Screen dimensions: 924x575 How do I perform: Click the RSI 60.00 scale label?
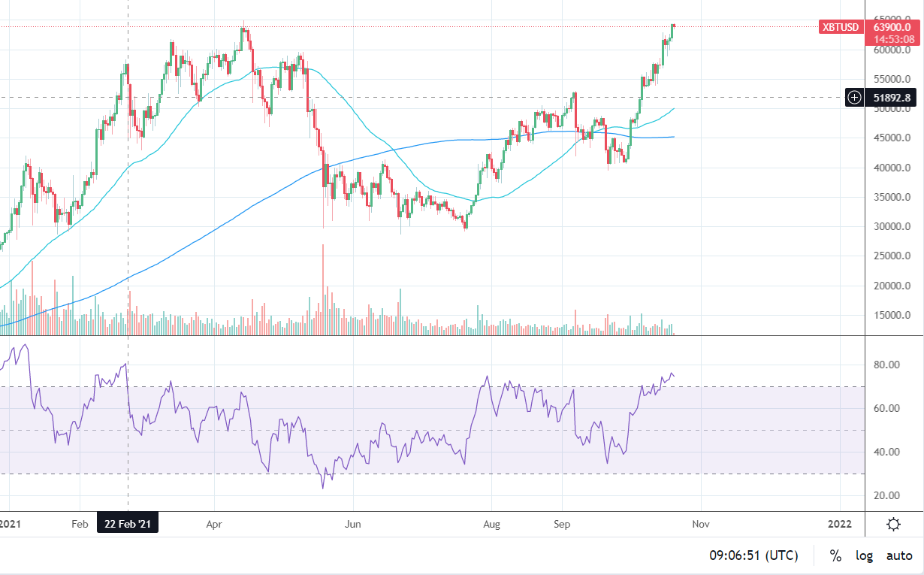coord(886,409)
